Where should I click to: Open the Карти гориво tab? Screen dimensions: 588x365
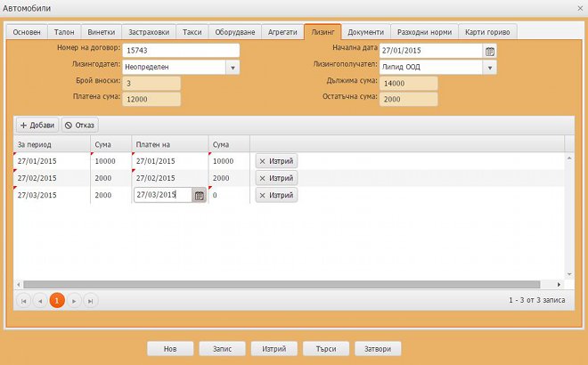[x=489, y=32]
